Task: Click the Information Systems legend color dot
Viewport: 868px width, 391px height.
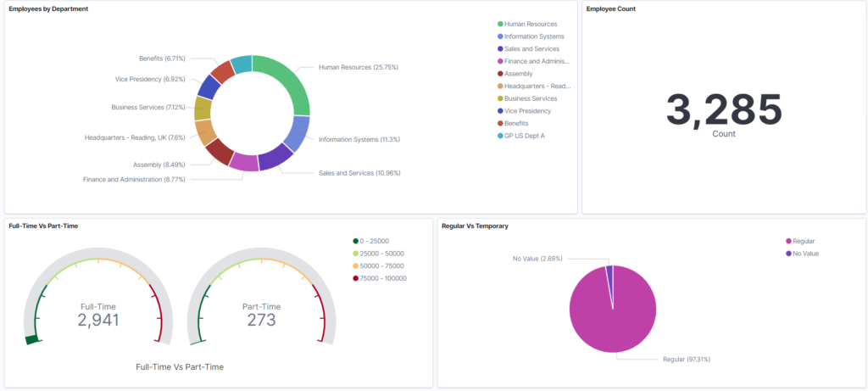Action: click(500, 36)
